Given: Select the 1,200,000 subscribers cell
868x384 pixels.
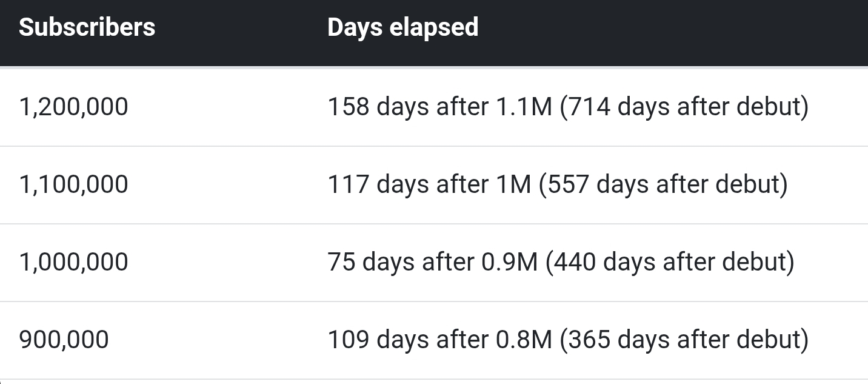Looking at the screenshot, I should 73,107.
